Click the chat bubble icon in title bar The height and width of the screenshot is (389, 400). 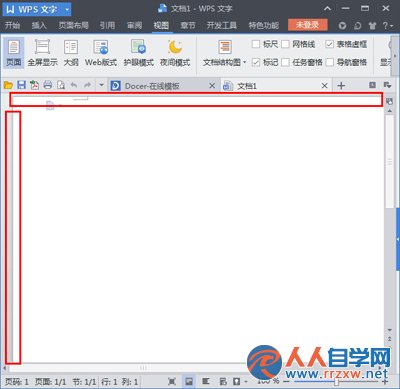click(x=357, y=26)
